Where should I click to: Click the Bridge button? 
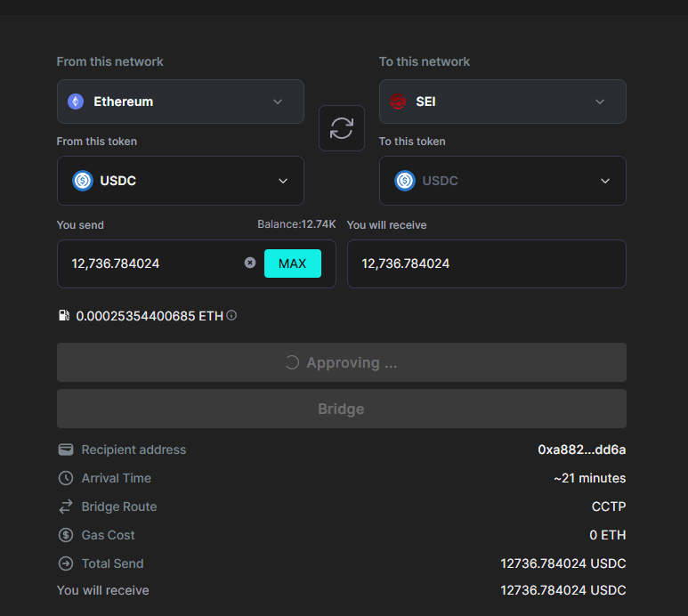pyautogui.click(x=342, y=409)
